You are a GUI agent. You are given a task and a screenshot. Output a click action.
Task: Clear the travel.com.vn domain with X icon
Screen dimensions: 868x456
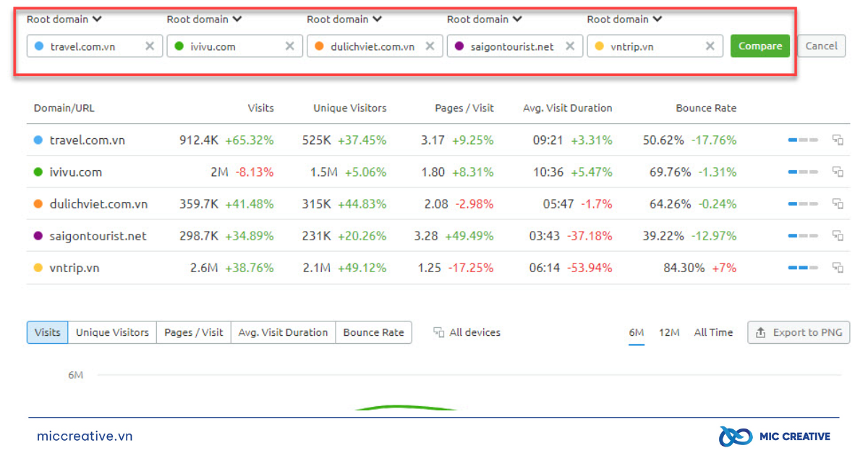(150, 46)
